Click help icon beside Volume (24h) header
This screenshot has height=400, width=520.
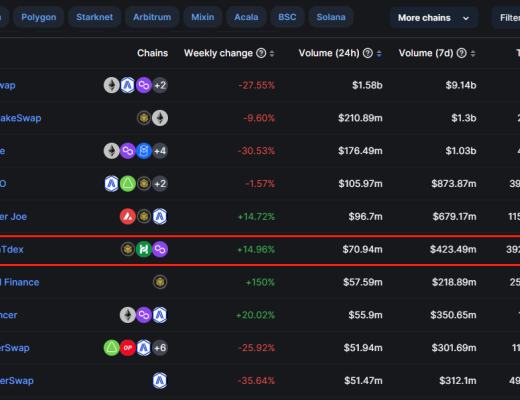click(x=368, y=53)
